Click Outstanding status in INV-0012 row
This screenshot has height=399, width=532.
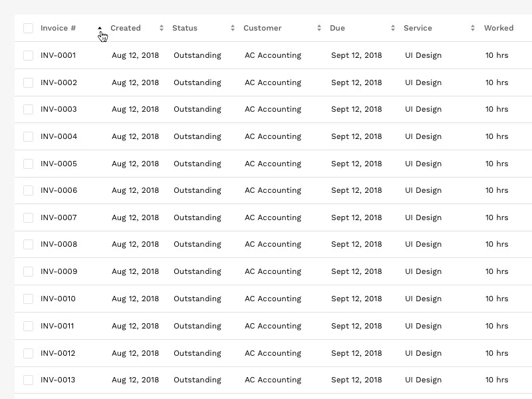[198, 353]
